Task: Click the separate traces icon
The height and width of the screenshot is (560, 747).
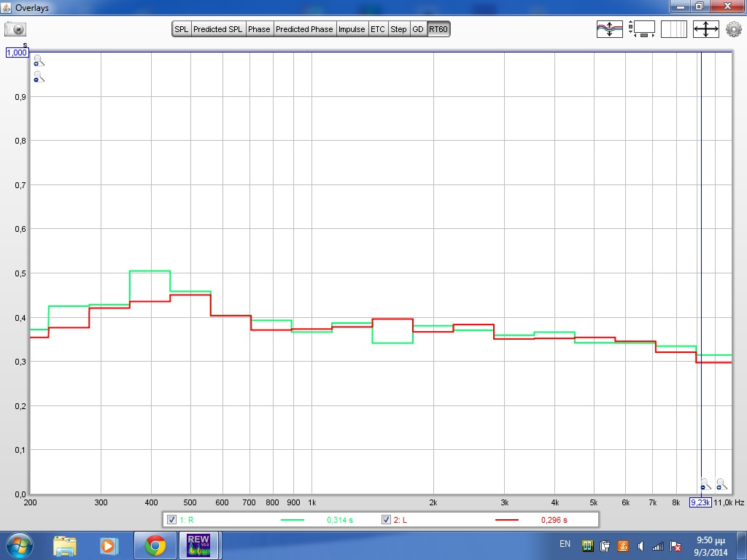Action: pyautogui.click(x=609, y=29)
